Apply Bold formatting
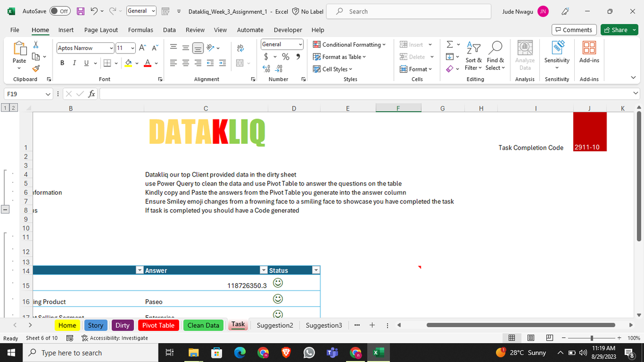 point(62,63)
